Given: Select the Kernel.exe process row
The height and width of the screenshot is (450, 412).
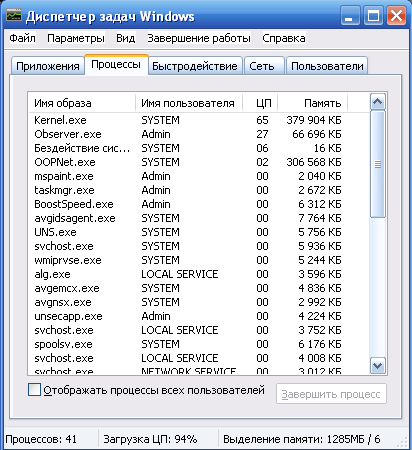Looking at the screenshot, I should pyautogui.click(x=199, y=120).
